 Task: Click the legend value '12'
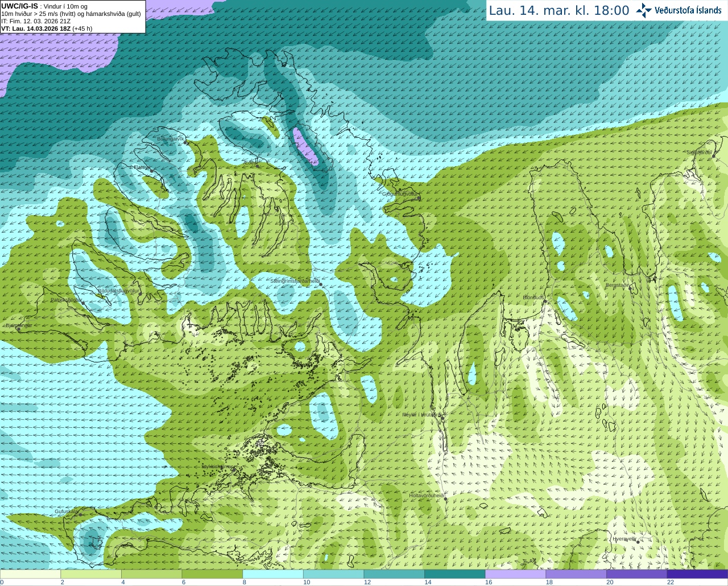click(x=367, y=582)
